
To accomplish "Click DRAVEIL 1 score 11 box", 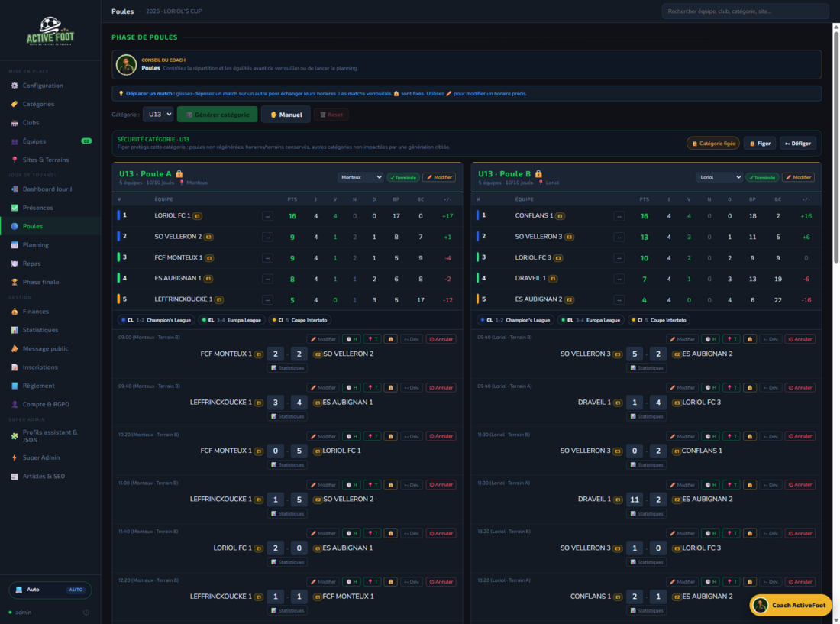I will [635, 500].
